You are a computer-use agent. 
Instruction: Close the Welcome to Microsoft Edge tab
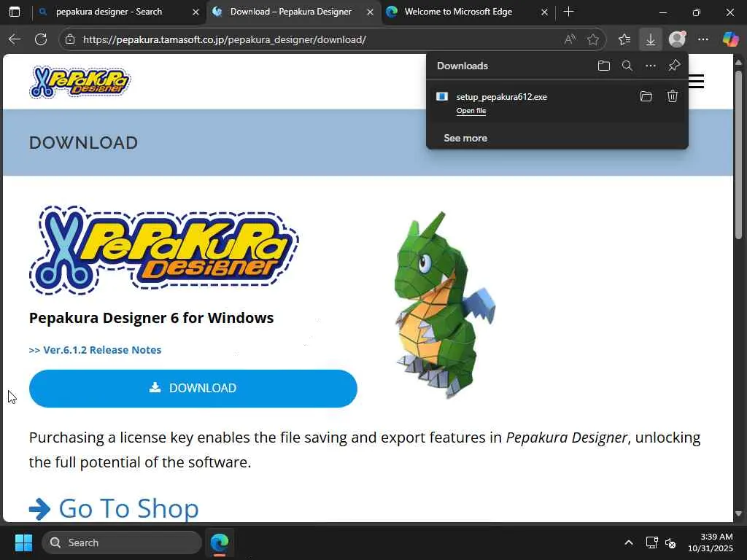(544, 12)
